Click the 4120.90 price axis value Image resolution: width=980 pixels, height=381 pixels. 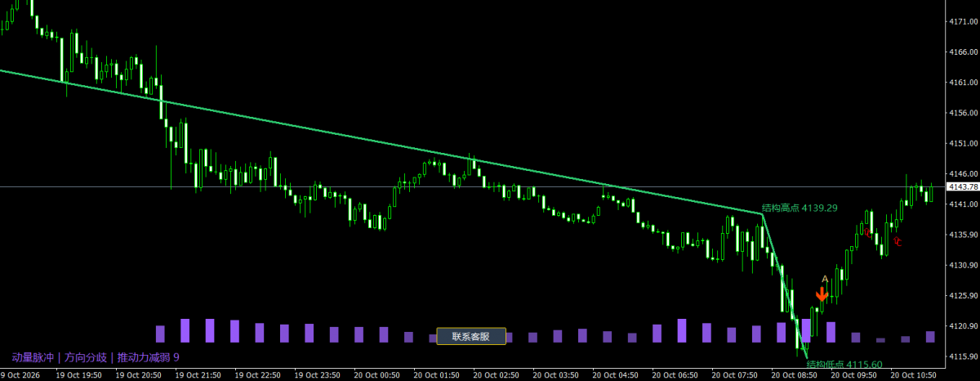point(963,325)
